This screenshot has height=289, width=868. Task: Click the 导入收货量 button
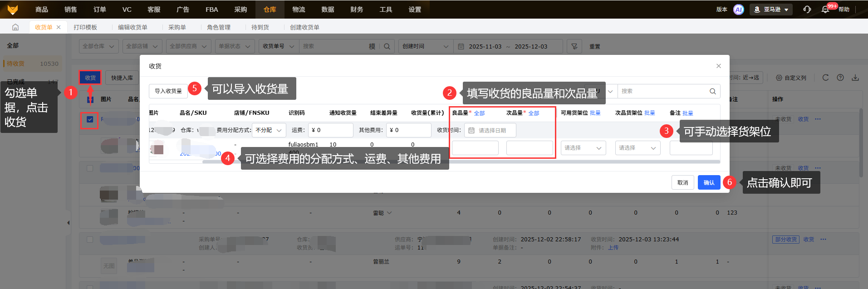tap(168, 91)
